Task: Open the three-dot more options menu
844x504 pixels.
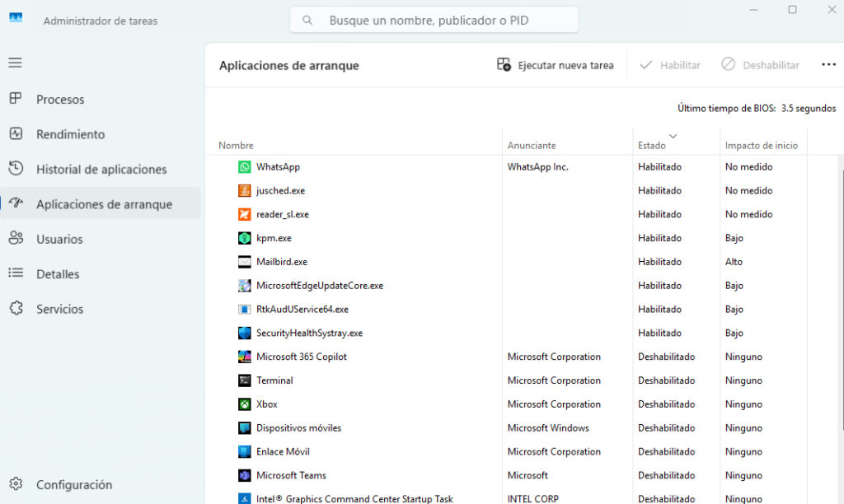Action: point(828,65)
